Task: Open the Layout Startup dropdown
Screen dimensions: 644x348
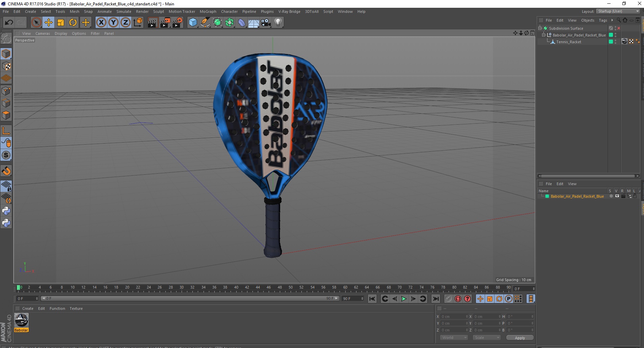Action: [618, 11]
